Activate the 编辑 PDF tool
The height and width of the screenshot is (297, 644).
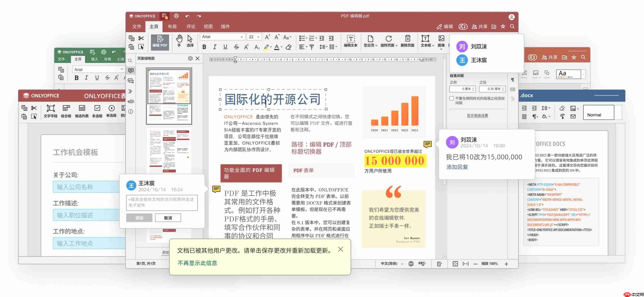click(160, 42)
